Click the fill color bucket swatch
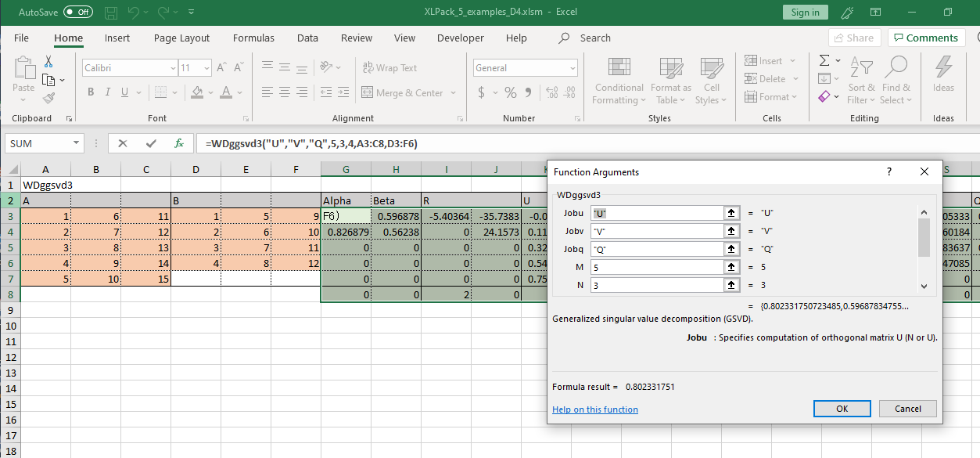Image resolution: width=980 pixels, height=458 pixels. (197, 92)
